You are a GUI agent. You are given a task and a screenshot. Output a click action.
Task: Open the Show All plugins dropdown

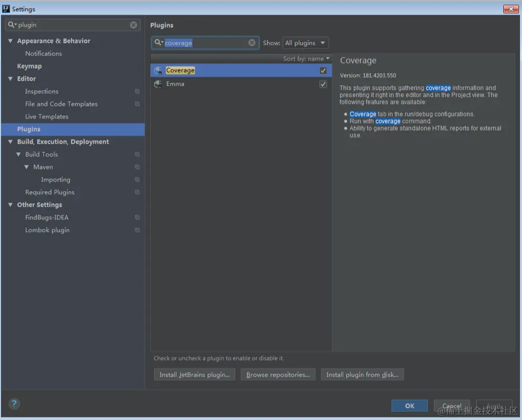tap(305, 43)
